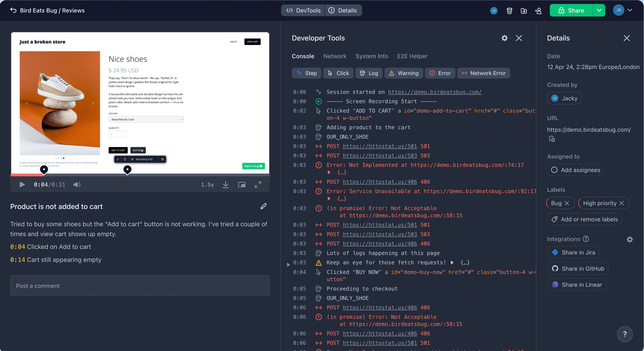Copy the URL with clipboard icon
This screenshot has width=644, height=351.
[x=552, y=139]
